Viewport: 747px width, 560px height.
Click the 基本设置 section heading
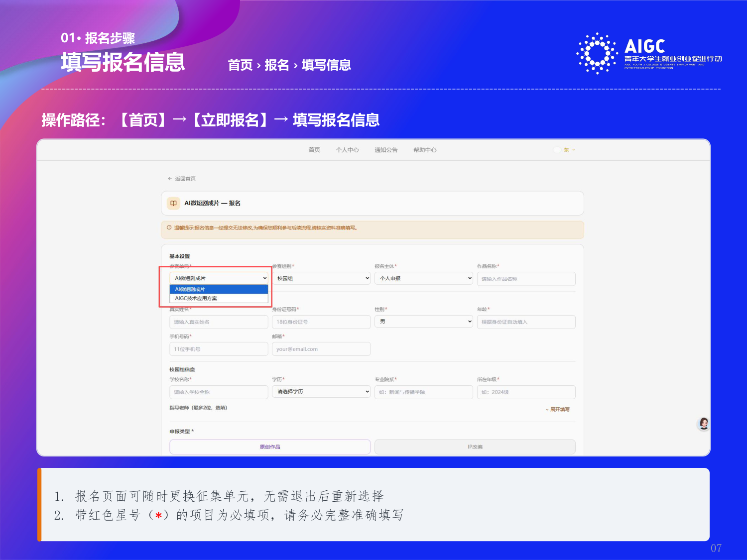[180, 256]
